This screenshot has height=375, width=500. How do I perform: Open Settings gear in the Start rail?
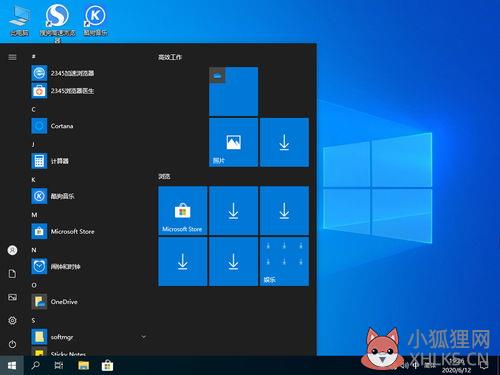click(12, 320)
